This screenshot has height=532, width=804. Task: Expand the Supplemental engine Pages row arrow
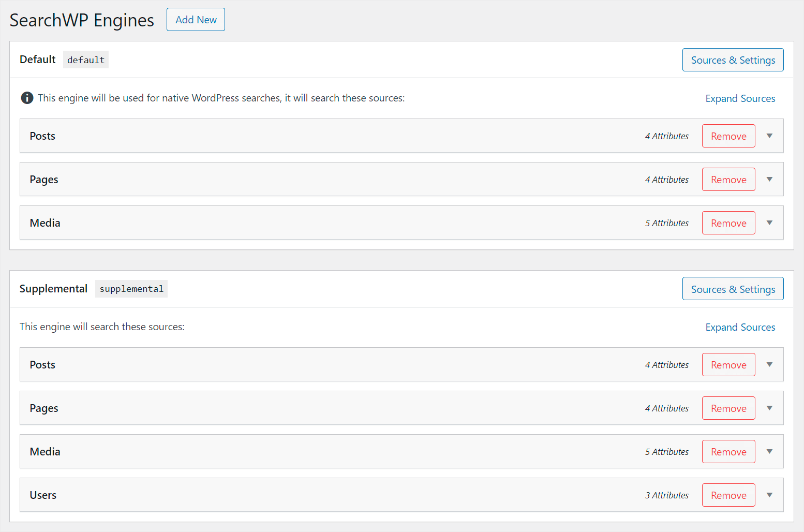point(769,408)
